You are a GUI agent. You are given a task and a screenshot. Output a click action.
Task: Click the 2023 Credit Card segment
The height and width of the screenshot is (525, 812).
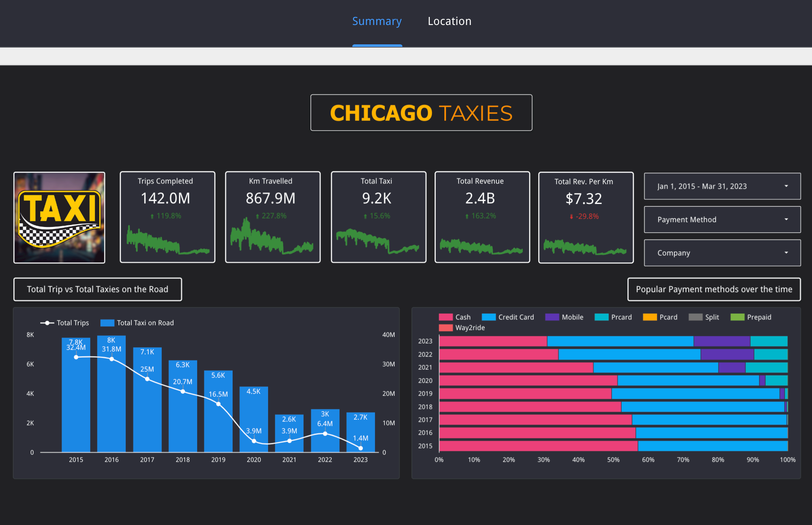pyautogui.click(x=620, y=341)
